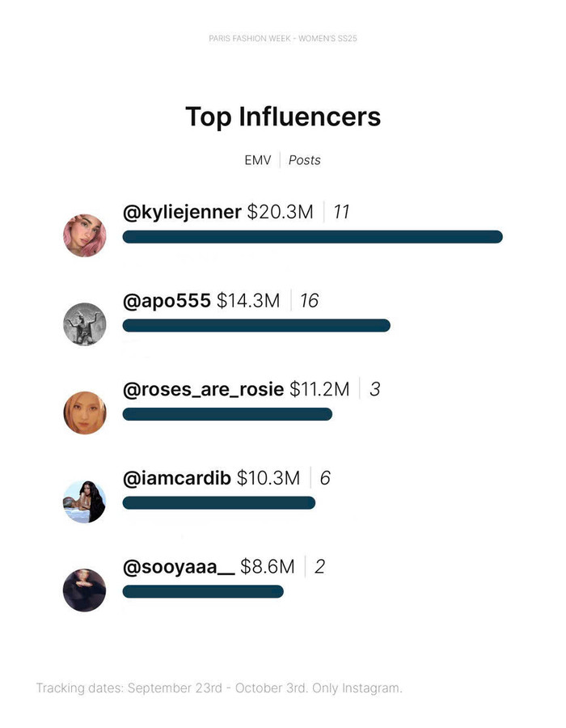Screen dimensions: 566x728
Task: Select the apo555 $14.3M progress bar
Action: pyautogui.click(x=256, y=325)
